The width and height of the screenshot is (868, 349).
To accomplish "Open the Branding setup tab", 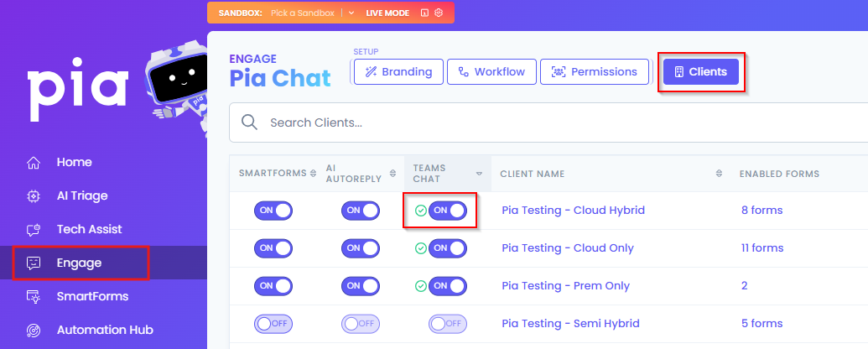I will [x=398, y=72].
